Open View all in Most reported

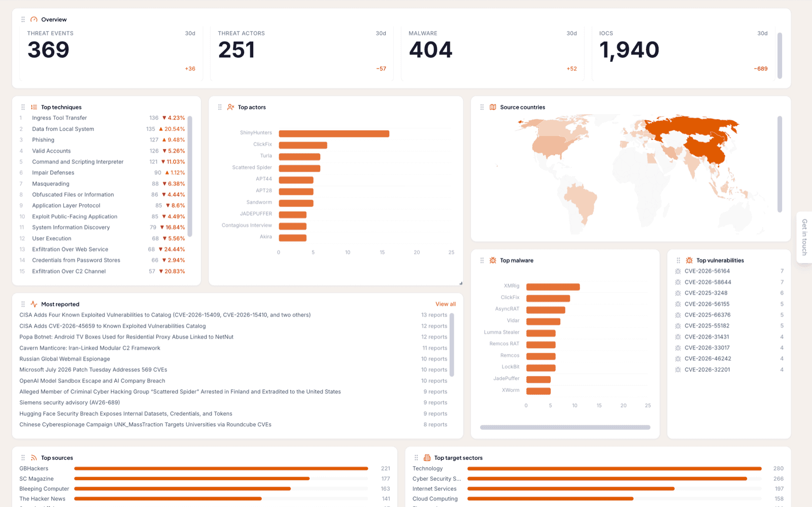[x=446, y=304]
